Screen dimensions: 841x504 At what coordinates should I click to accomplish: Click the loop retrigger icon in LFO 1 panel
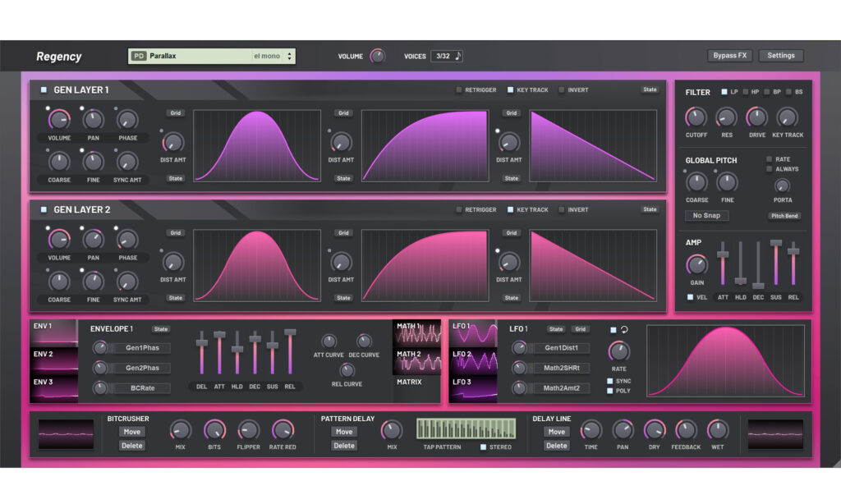click(624, 328)
